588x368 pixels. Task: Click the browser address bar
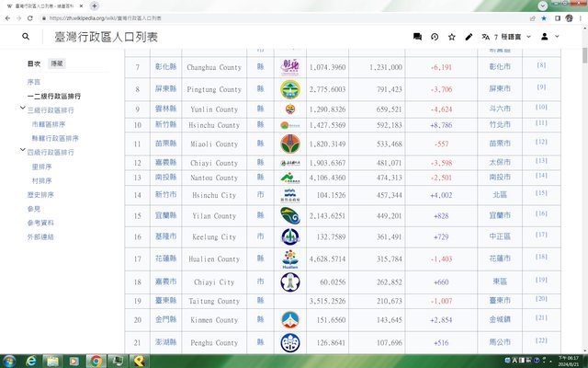(276, 17)
